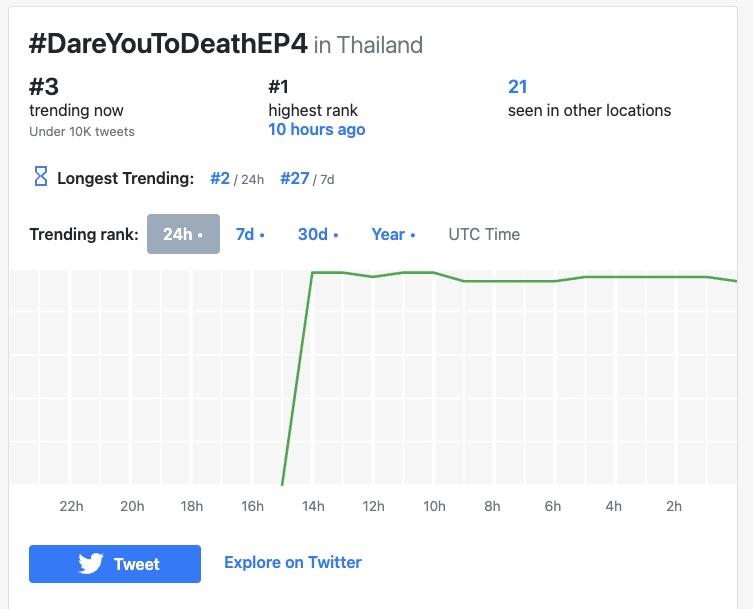The image size is (753, 609).
Task: Click the 2h label on the chart axis
Action: click(674, 506)
